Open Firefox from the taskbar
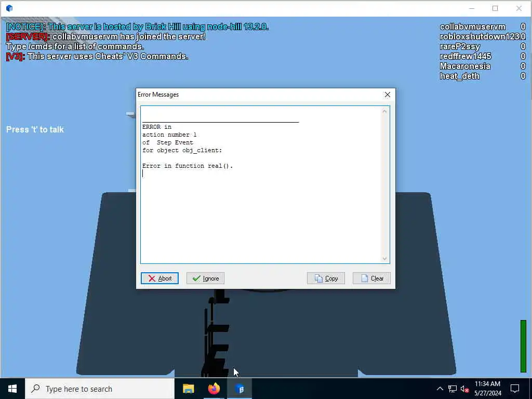The height and width of the screenshot is (399, 532). tap(214, 389)
